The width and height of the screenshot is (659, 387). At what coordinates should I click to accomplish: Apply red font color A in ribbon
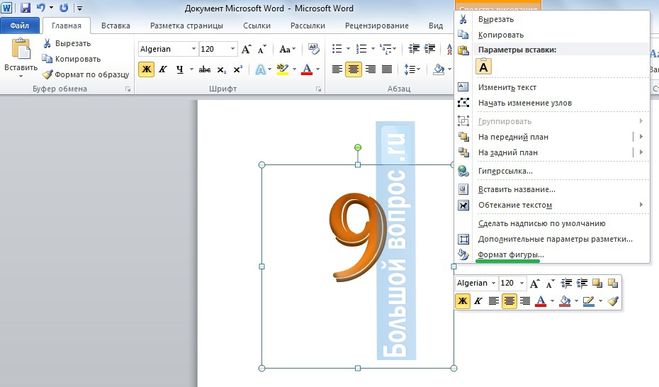coord(307,69)
